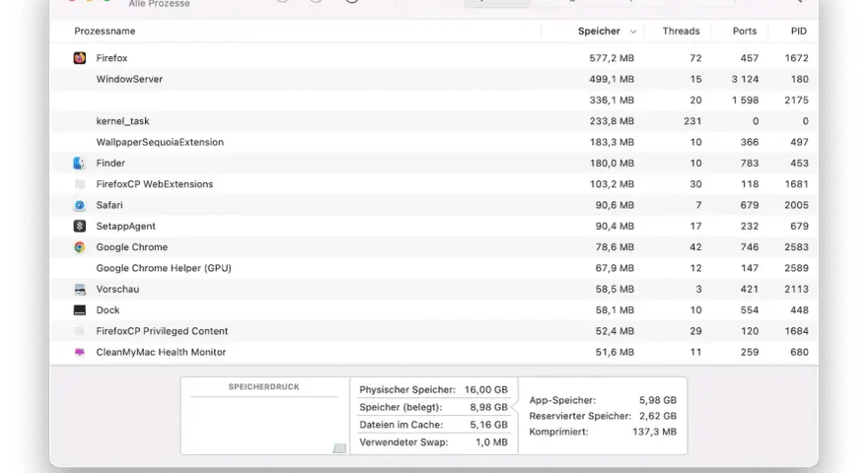Viewport: 868px width, 473px height.
Task: Select the CleanMyMac Health Monitor process name
Action: coord(161,353)
